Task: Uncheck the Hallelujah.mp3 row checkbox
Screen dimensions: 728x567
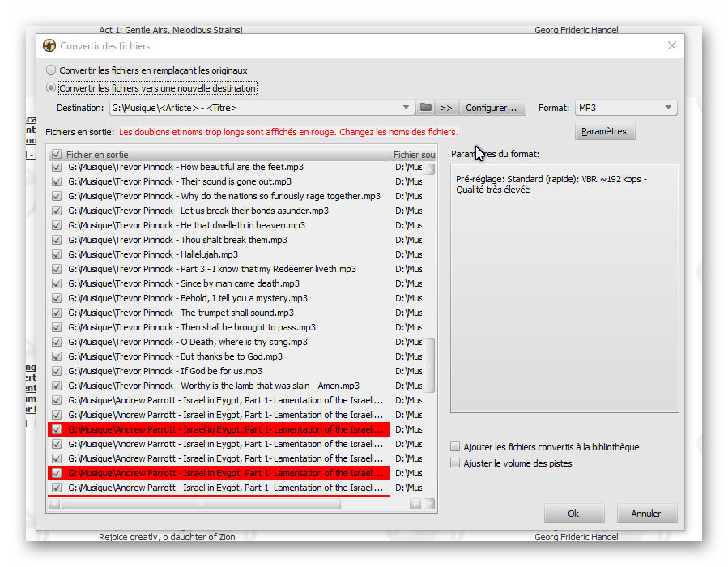Action: 57,254
